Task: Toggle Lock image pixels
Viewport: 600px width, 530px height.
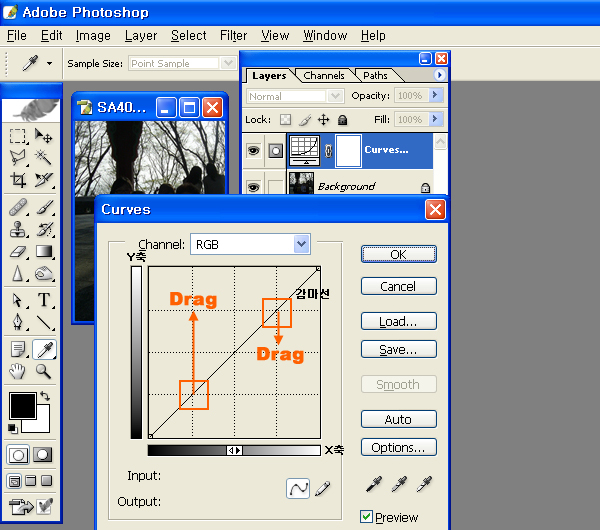Action: 305,120
